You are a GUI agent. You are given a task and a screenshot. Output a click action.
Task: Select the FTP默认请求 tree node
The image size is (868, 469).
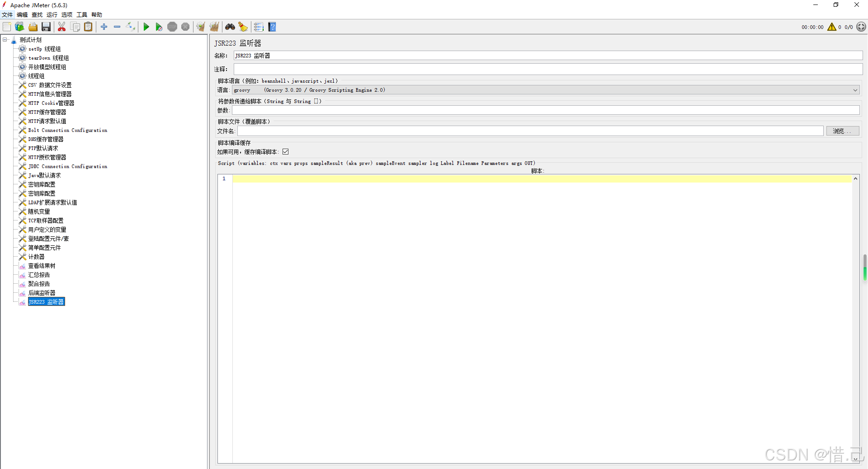click(x=43, y=148)
